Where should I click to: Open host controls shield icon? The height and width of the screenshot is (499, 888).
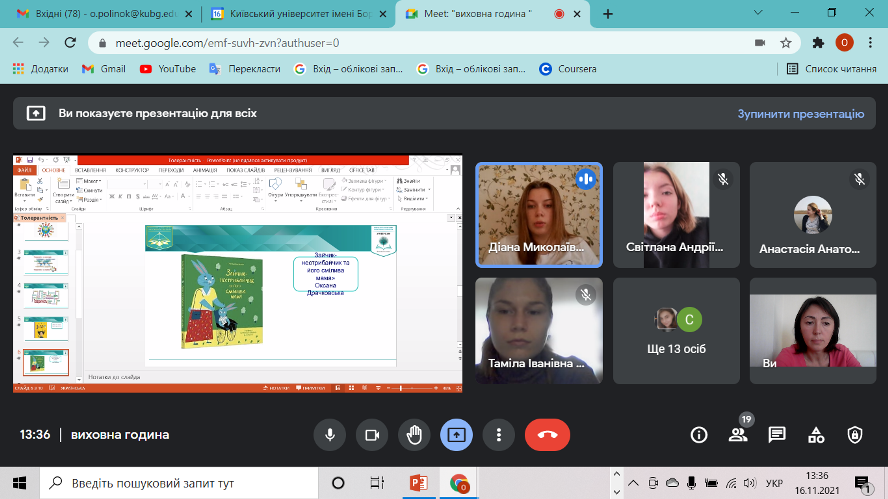[855, 435]
